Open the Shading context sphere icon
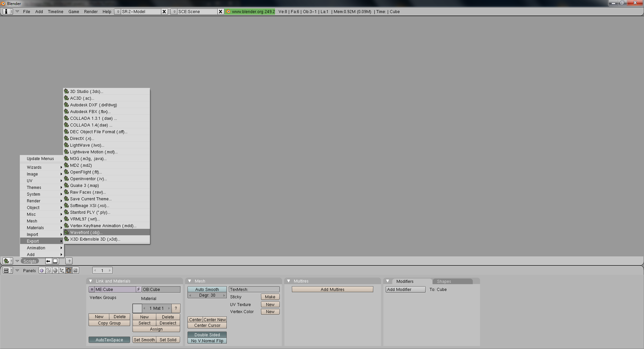This screenshot has height=349, width=644. point(55,270)
